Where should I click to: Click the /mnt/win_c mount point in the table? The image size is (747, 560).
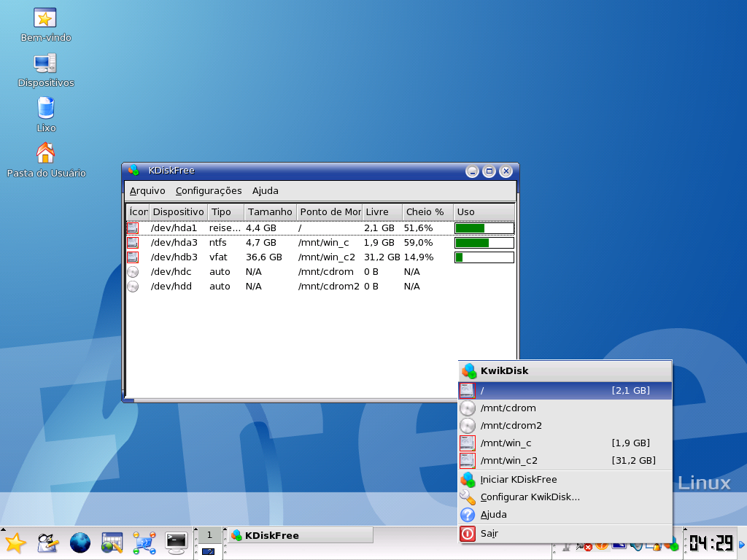point(323,243)
